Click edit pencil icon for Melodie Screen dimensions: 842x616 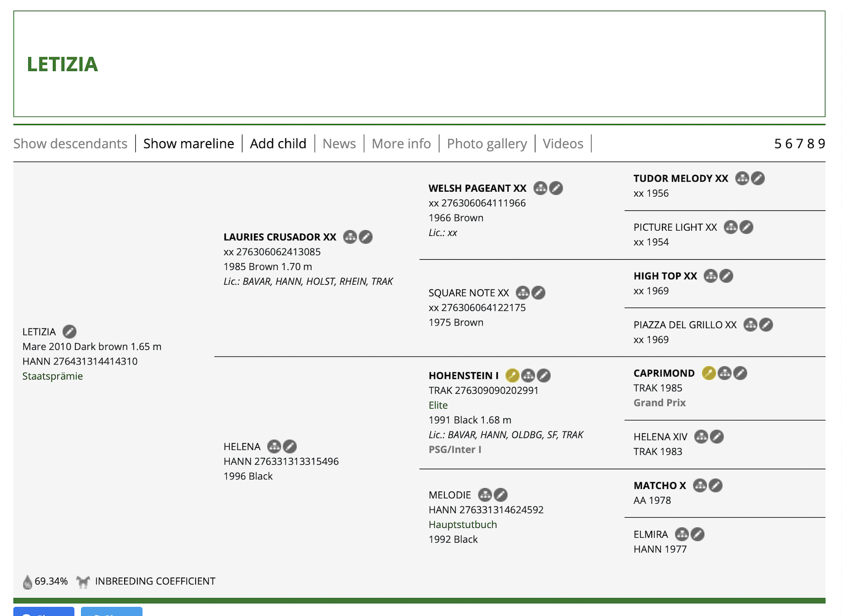(501, 495)
